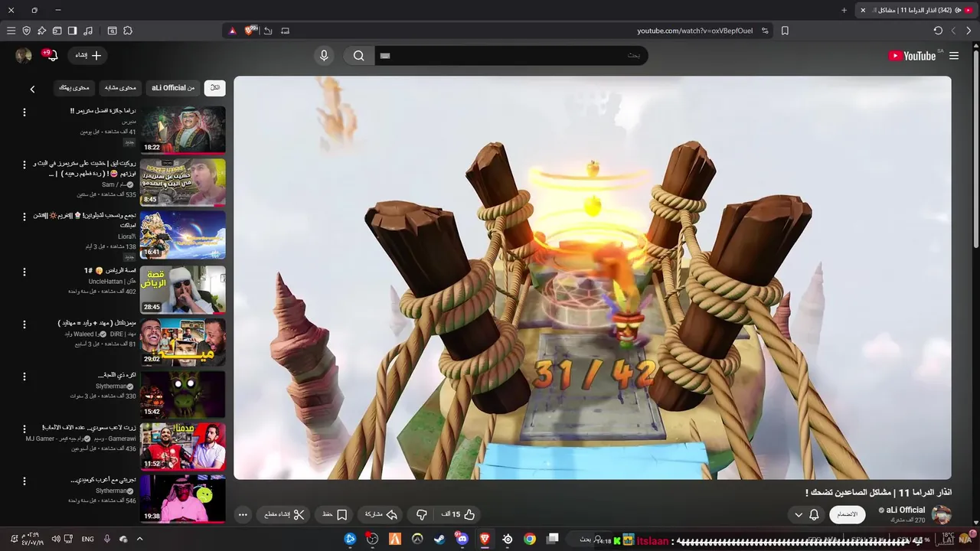980x551 pixels.
Task: Open the 28:45 UncleHattan video thumbnail
Action: pyautogui.click(x=183, y=289)
